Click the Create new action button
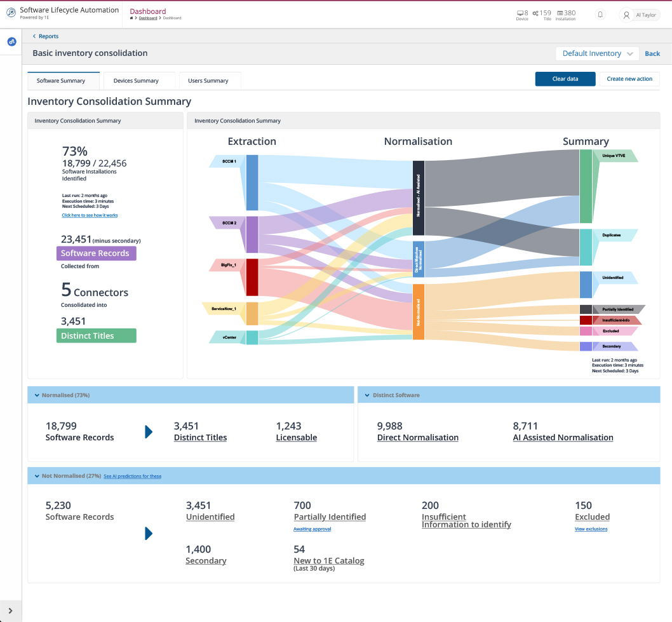This screenshot has height=622, width=672. click(629, 79)
